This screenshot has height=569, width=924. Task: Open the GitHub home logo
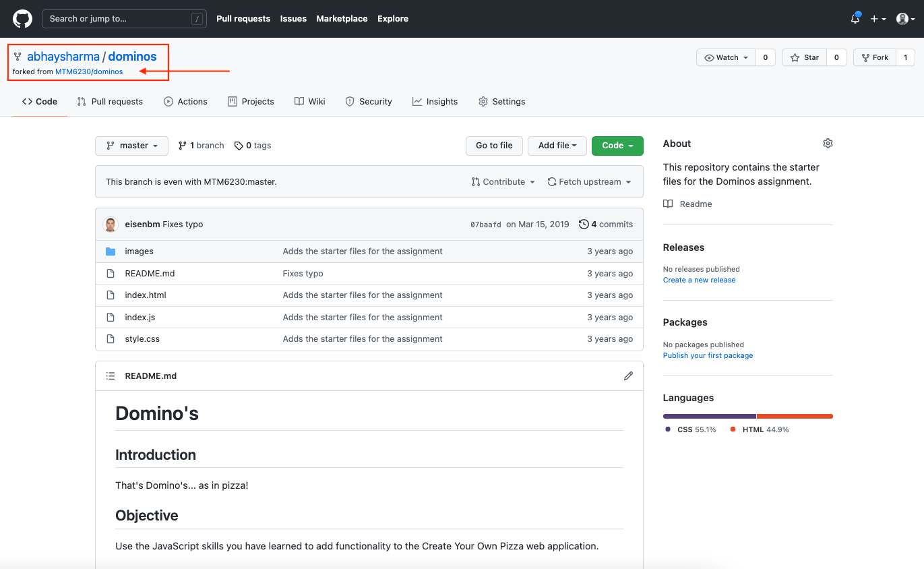tap(22, 19)
